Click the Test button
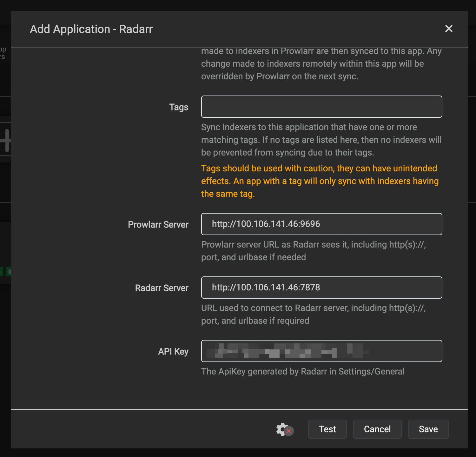The width and height of the screenshot is (476, 457). click(327, 429)
